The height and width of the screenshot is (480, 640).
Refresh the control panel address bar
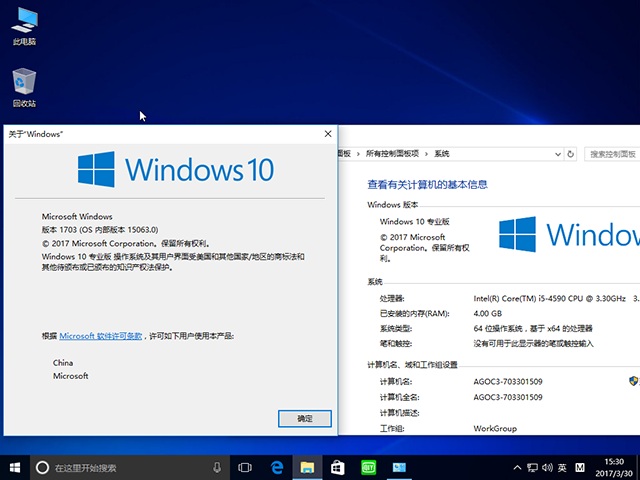[x=571, y=154]
